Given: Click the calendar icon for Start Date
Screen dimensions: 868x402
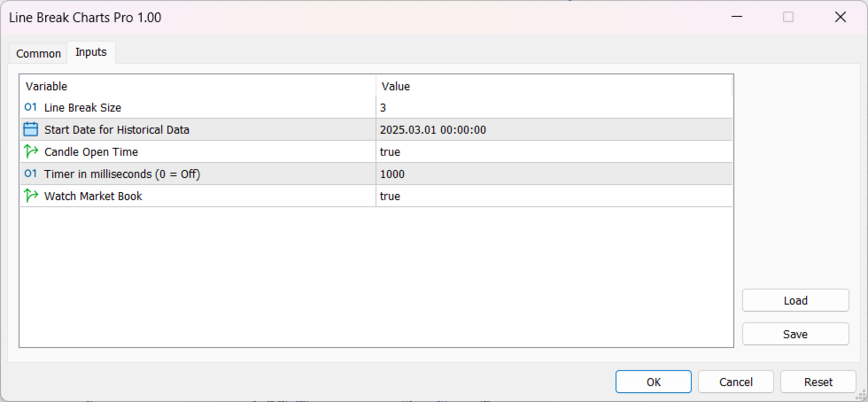Looking at the screenshot, I should click(x=30, y=129).
